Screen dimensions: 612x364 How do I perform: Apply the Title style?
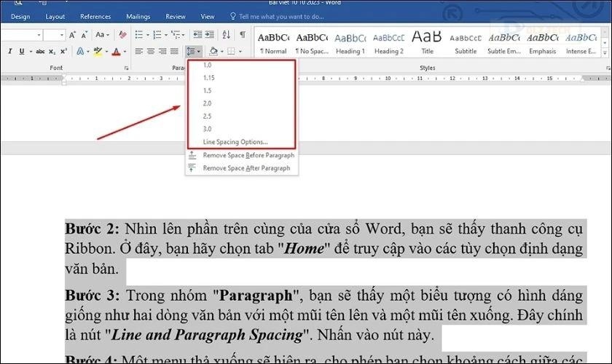pyautogui.click(x=427, y=43)
